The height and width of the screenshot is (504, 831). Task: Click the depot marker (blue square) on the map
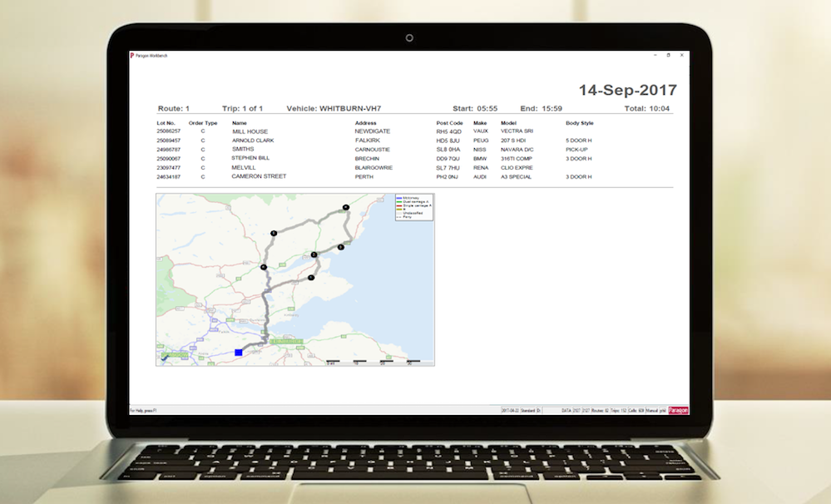click(x=237, y=351)
